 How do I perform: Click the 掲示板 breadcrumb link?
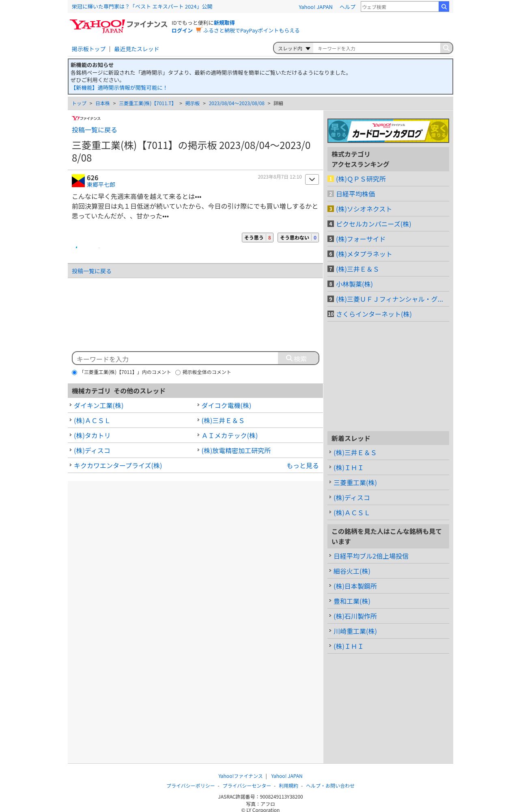[192, 104]
